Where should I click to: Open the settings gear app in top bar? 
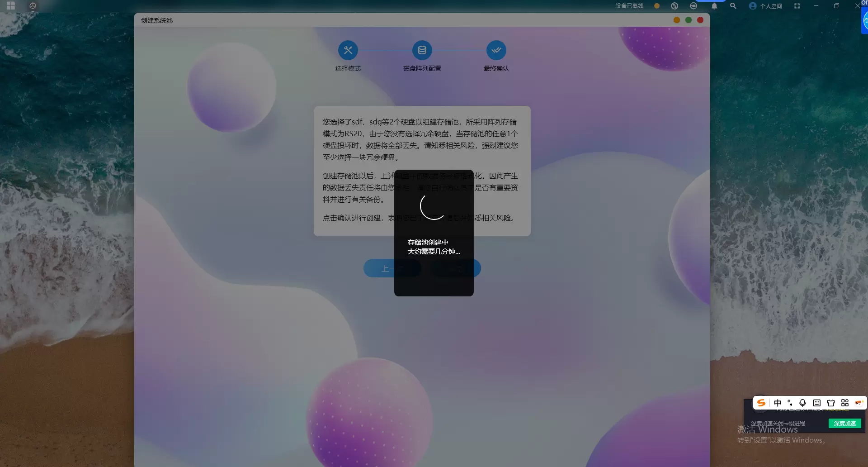(x=33, y=6)
